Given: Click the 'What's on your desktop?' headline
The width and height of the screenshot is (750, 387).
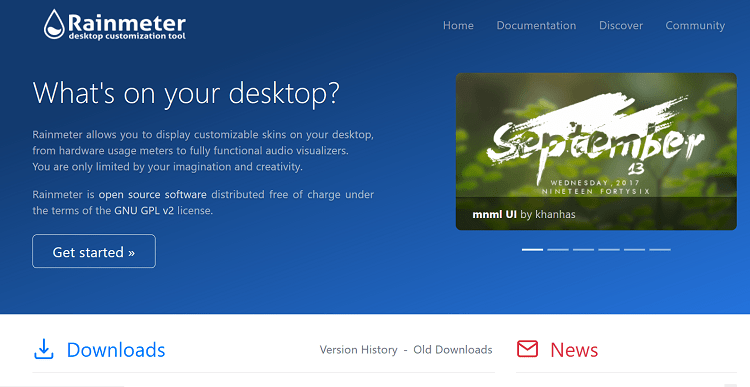Looking at the screenshot, I should pos(186,93).
